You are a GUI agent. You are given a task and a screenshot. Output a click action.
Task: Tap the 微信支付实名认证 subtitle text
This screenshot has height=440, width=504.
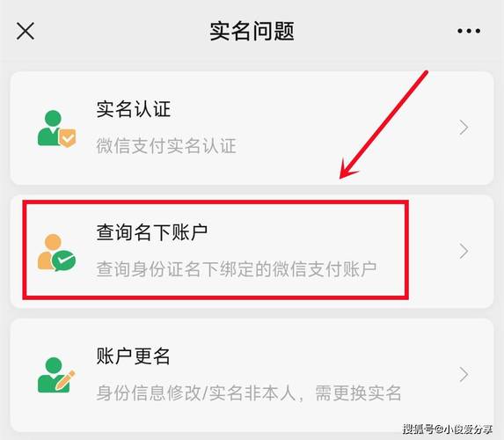tap(166, 146)
